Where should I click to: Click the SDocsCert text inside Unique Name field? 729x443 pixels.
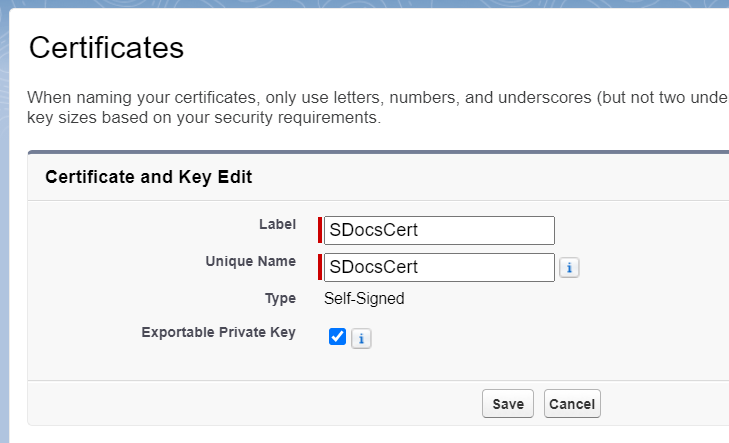(373, 267)
